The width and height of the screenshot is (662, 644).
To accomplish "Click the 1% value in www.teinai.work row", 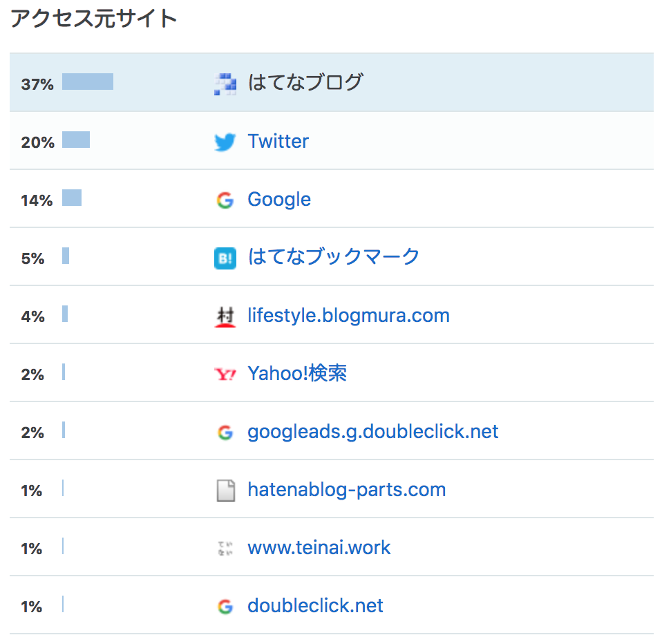I will (x=31, y=549).
